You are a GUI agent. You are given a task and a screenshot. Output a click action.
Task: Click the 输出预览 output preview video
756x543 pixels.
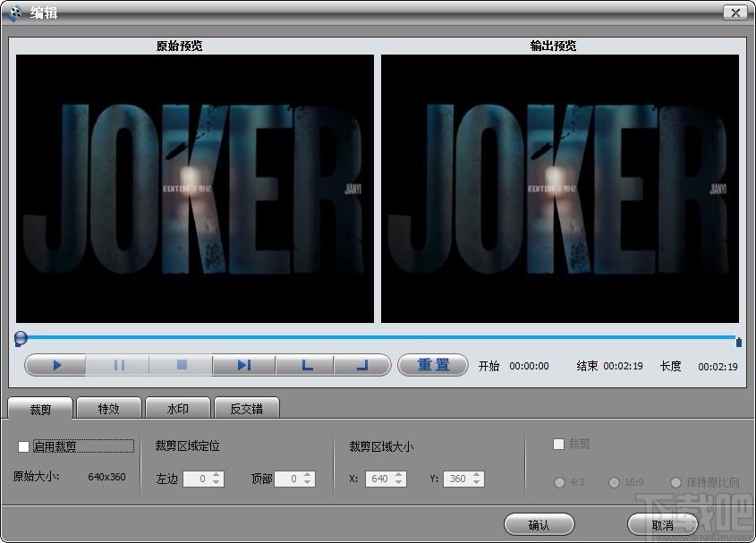[560, 189]
